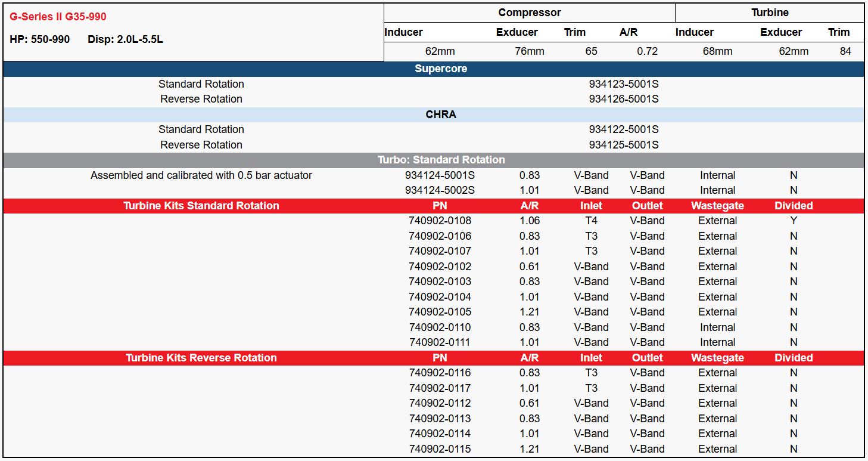This screenshot has width=868, height=461.
Task: Select CHRA part number 934122-5001S
Action: click(624, 129)
